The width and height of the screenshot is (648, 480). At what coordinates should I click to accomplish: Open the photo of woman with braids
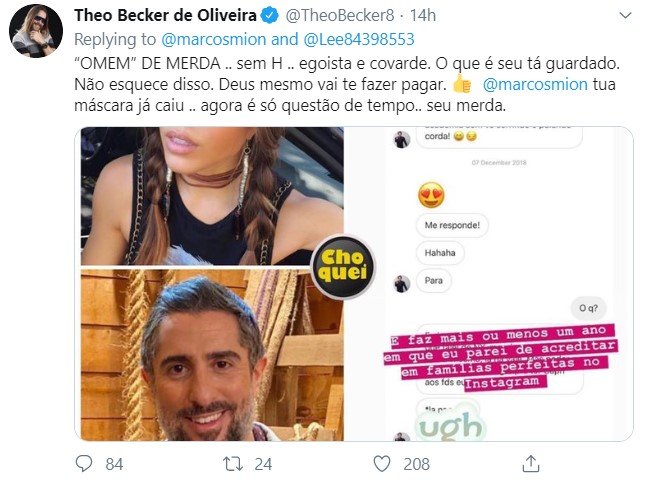point(212,196)
